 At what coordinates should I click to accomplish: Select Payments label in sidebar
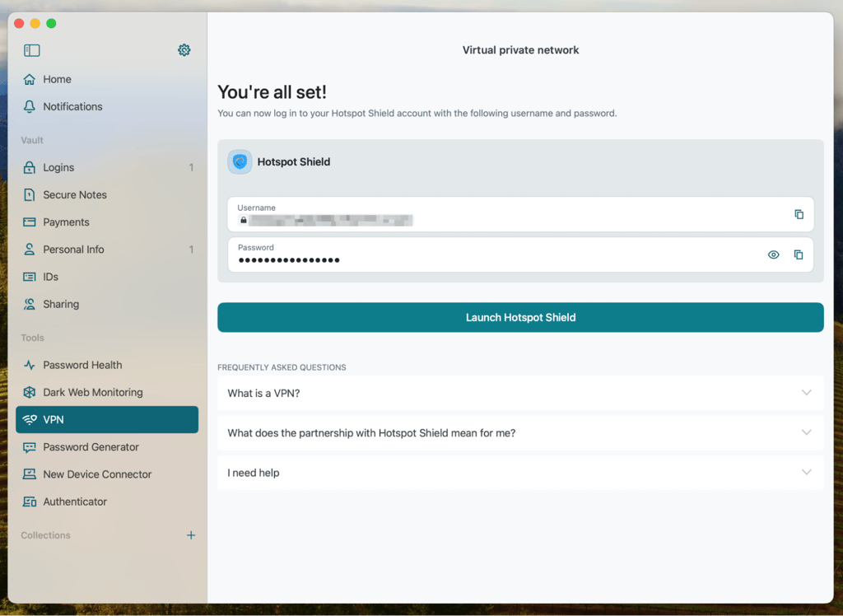[x=66, y=222]
